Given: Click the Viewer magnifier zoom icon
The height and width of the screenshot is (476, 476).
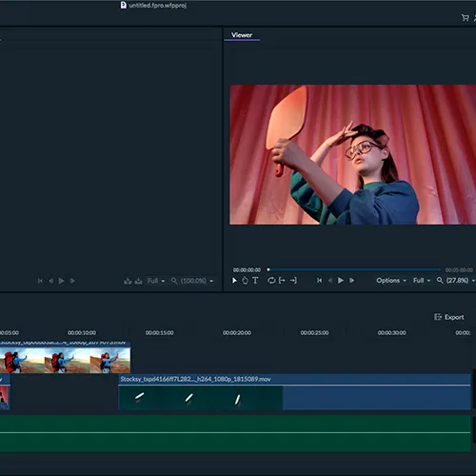Looking at the screenshot, I should click(x=440, y=281).
